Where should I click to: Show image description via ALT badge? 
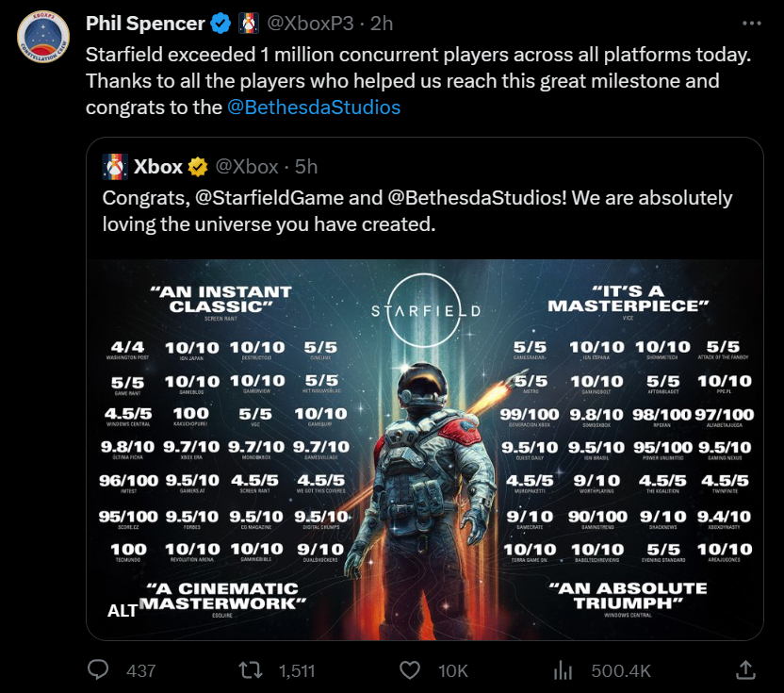pos(122,610)
